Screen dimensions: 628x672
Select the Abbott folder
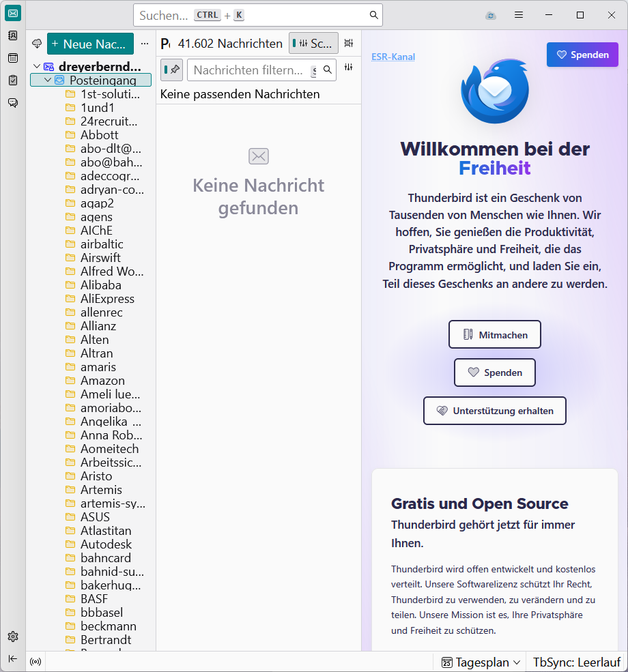[100, 134]
